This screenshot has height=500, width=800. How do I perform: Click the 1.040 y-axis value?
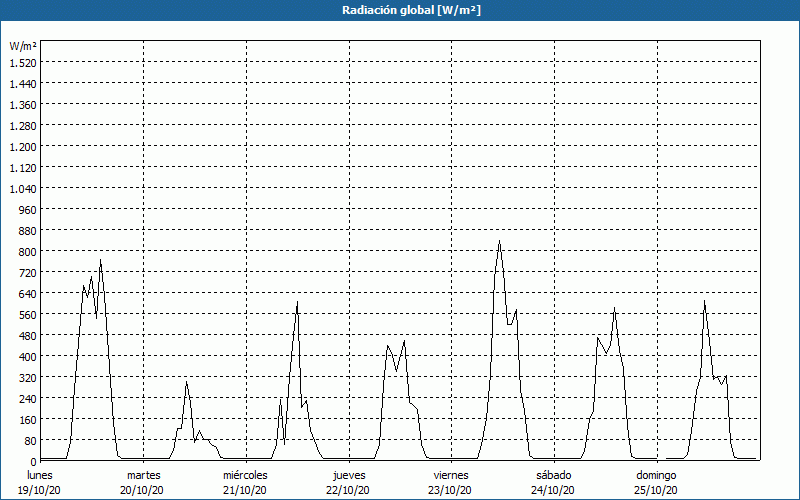23,188
